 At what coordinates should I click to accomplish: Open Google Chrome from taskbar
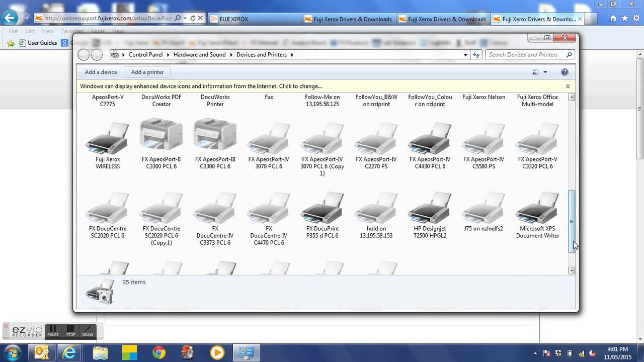[x=159, y=352]
